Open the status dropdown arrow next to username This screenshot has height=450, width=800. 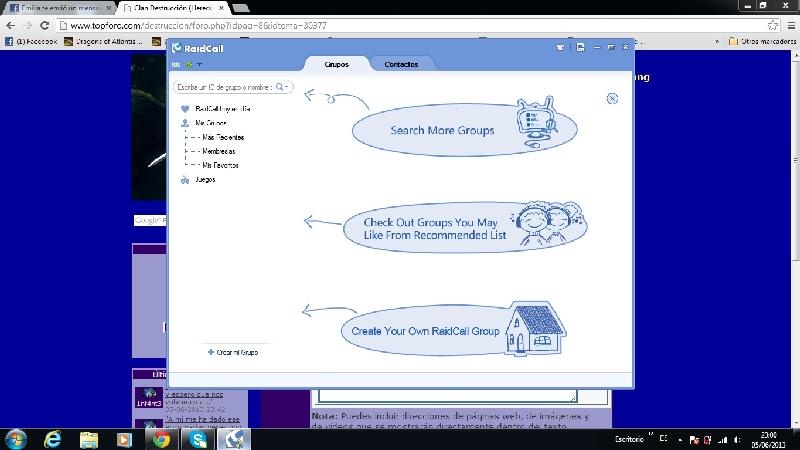pyautogui.click(x=199, y=65)
